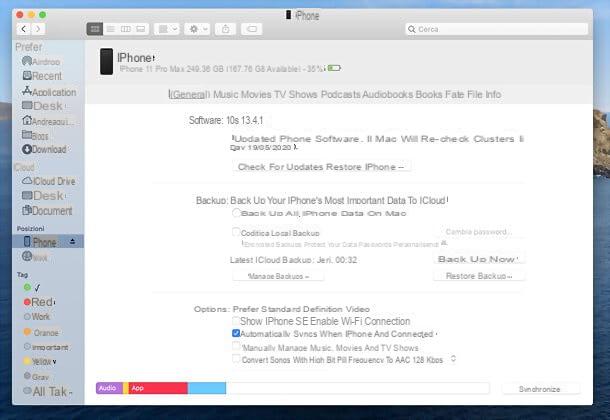
Task: Enable Manually Manage Music, Movies and TV Shows
Action: 236,346
